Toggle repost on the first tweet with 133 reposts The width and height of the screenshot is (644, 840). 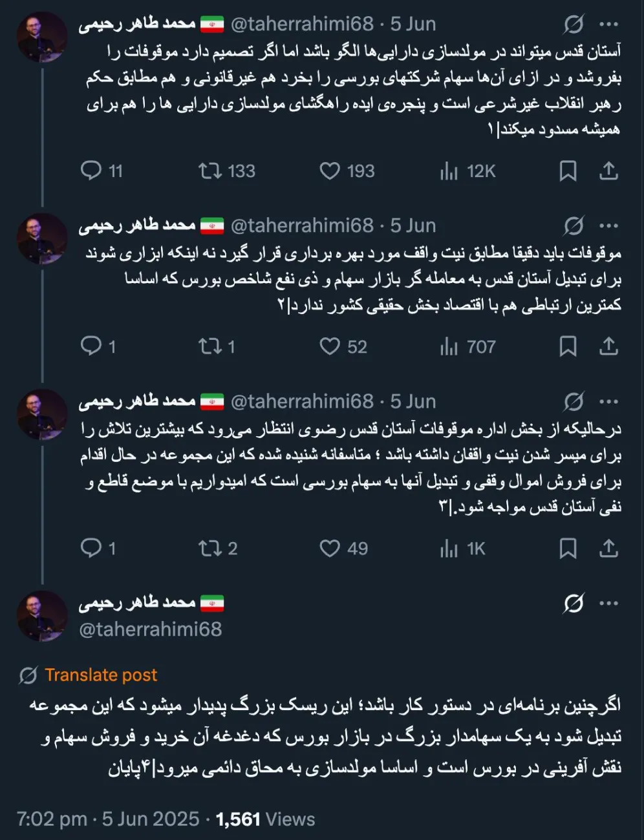209,171
